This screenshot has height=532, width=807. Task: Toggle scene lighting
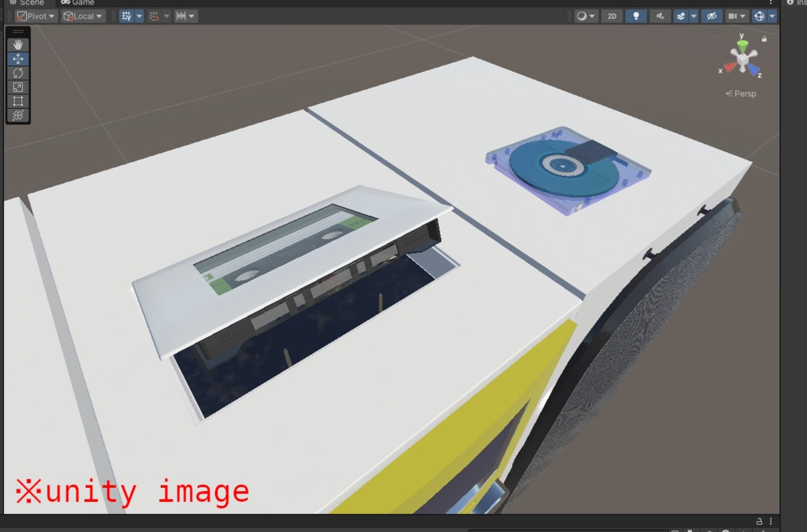pos(634,16)
